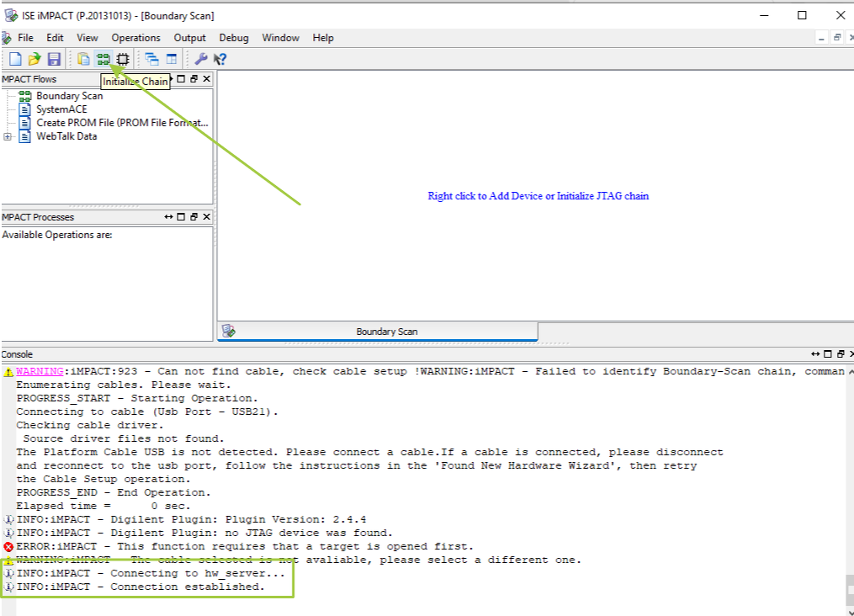
Task: Click the console vertical scrollbar thumb
Action: pyautogui.click(x=850, y=589)
